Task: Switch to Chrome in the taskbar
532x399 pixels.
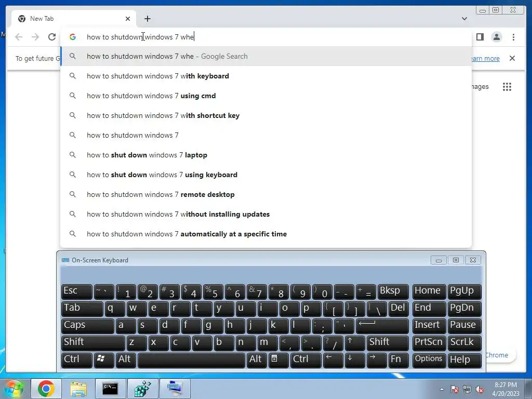Action: (46, 389)
